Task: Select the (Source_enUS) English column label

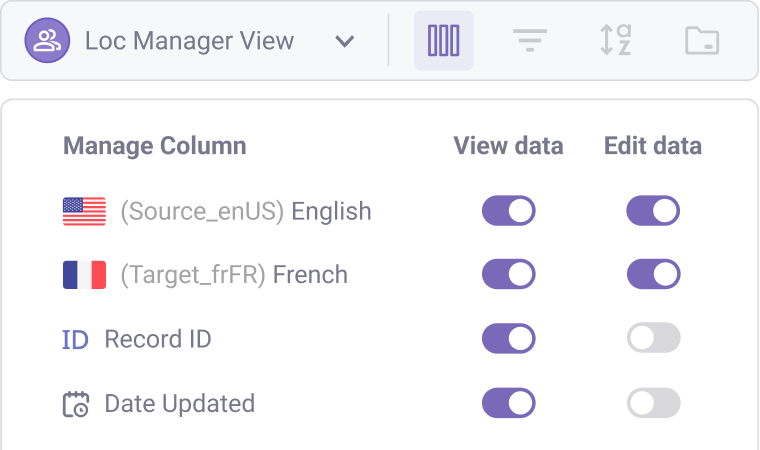Action: 246,211
